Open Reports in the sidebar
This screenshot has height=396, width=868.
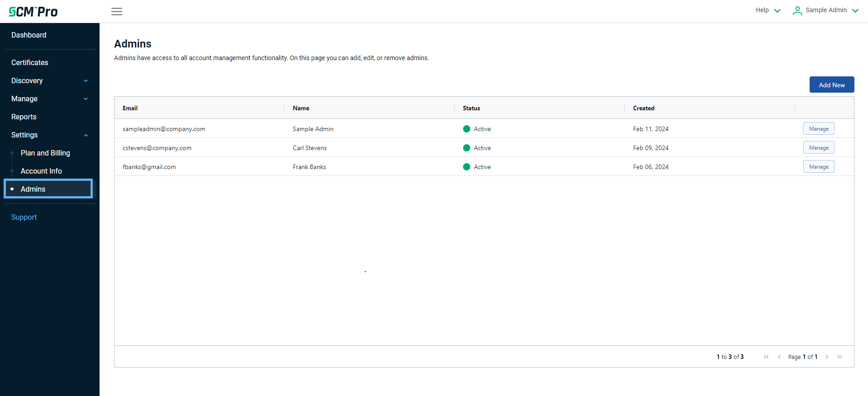[24, 117]
